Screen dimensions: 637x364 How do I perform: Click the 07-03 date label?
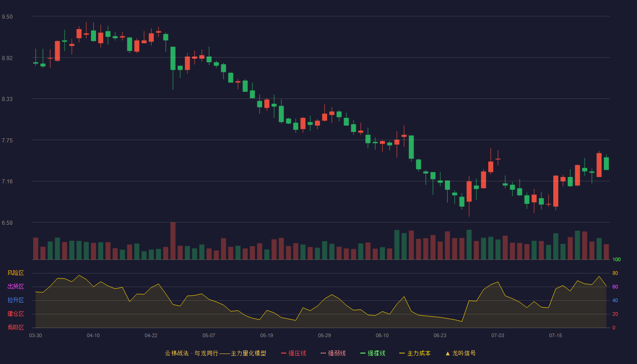[x=498, y=335]
